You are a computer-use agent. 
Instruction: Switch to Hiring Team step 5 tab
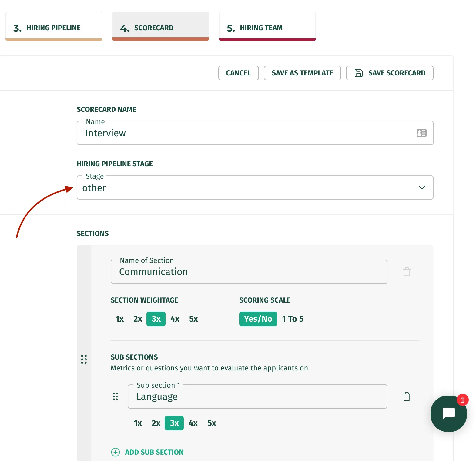(267, 27)
